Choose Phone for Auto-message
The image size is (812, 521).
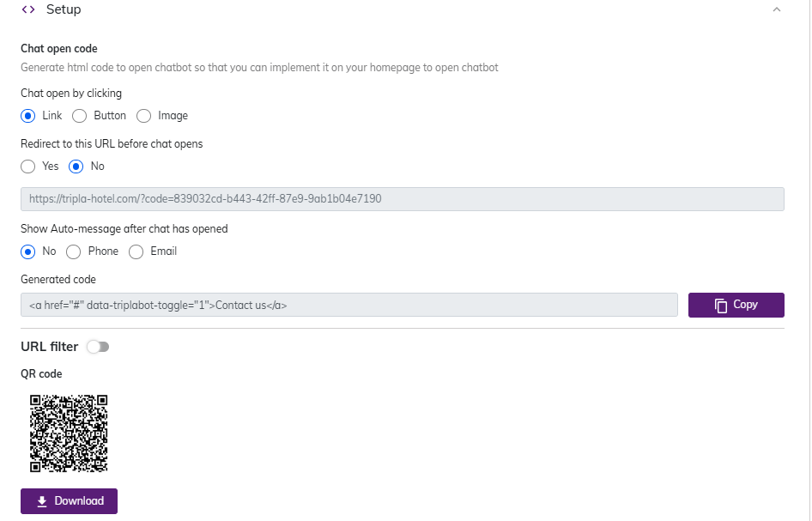pos(74,251)
